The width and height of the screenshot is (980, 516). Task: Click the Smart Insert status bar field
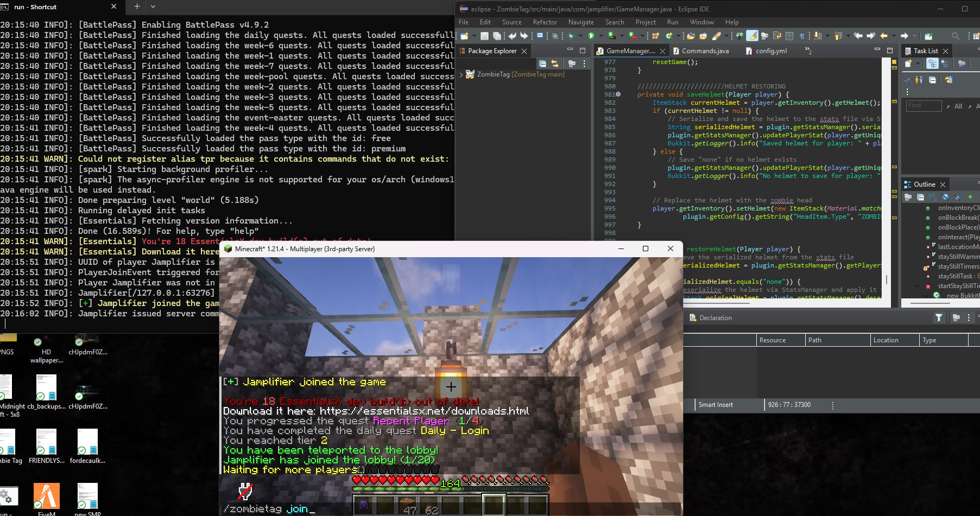(716, 405)
